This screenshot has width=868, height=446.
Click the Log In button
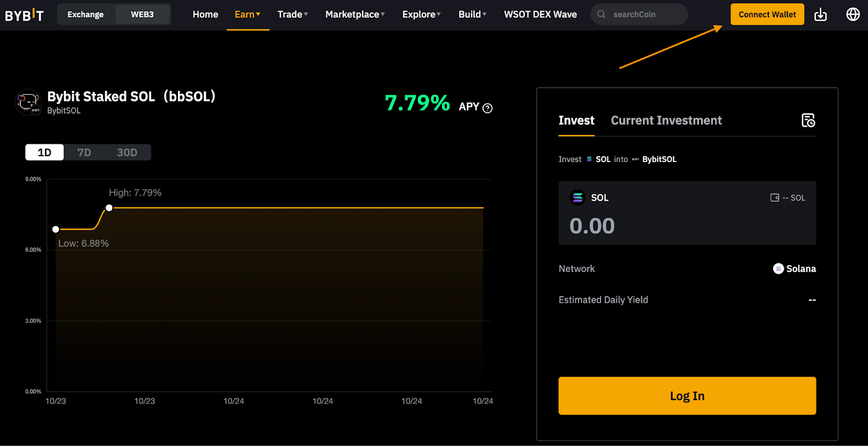687,396
